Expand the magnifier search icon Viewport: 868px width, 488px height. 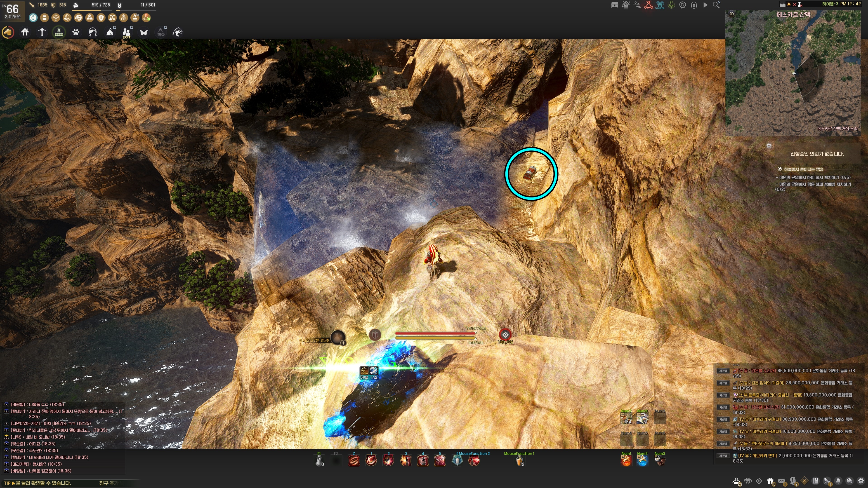(x=716, y=5)
